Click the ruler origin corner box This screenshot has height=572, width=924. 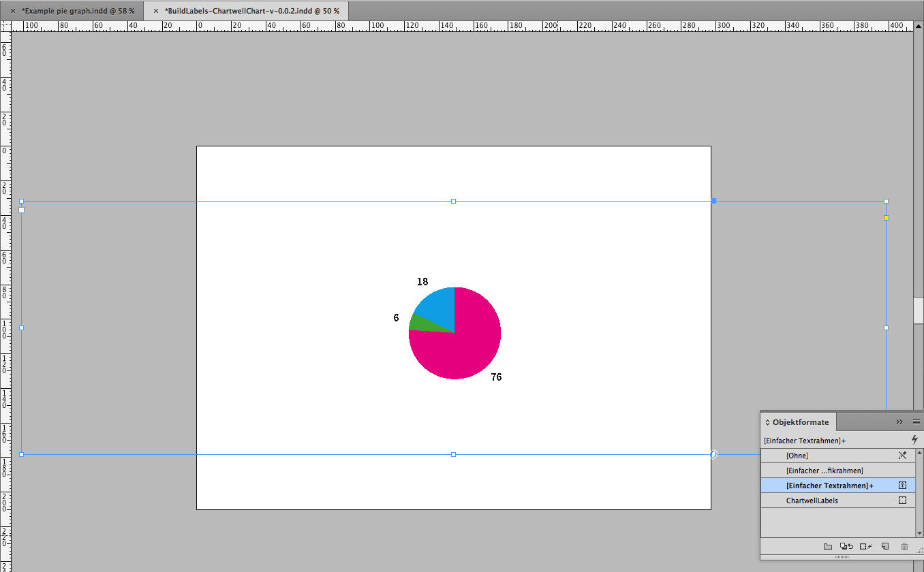pyautogui.click(x=5, y=25)
